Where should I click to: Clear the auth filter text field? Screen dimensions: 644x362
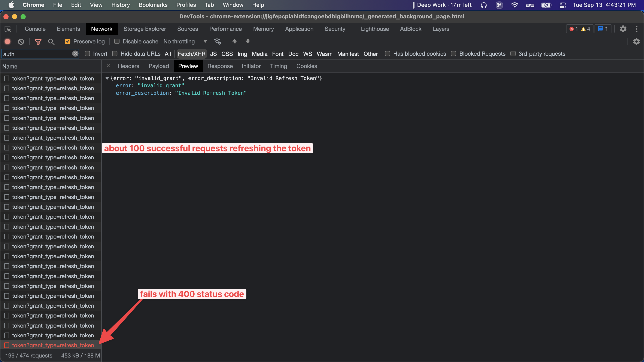click(x=75, y=54)
